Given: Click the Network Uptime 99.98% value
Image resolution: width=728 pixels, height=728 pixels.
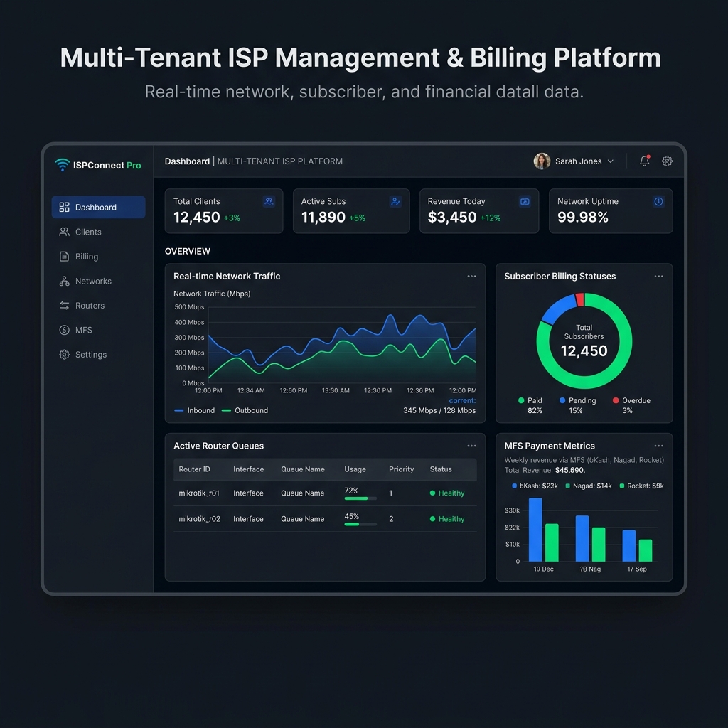Looking at the screenshot, I should pos(583,217).
